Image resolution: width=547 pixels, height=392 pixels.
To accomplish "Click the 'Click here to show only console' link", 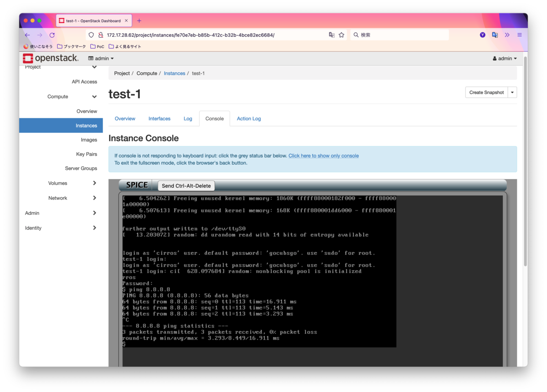I will [x=323, y=156].
